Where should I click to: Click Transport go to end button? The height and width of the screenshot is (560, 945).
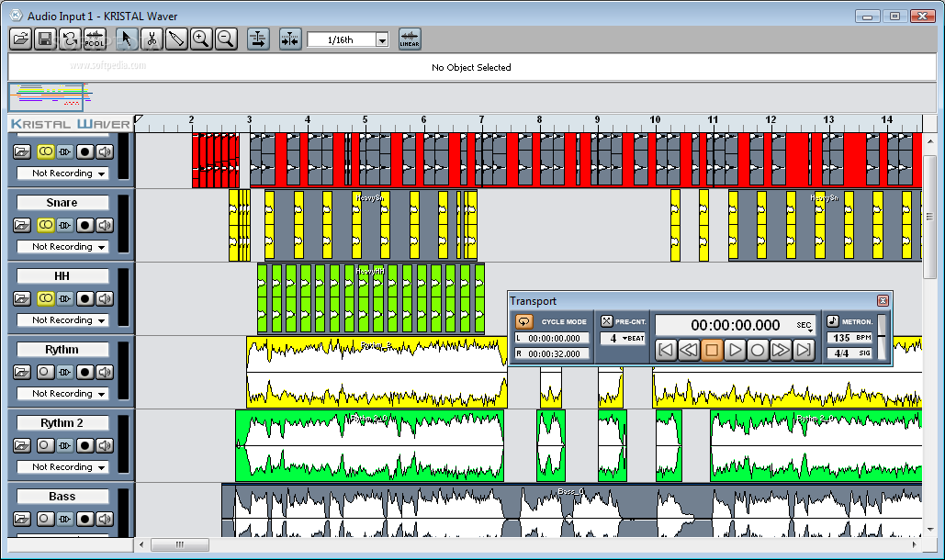[803, 350]
